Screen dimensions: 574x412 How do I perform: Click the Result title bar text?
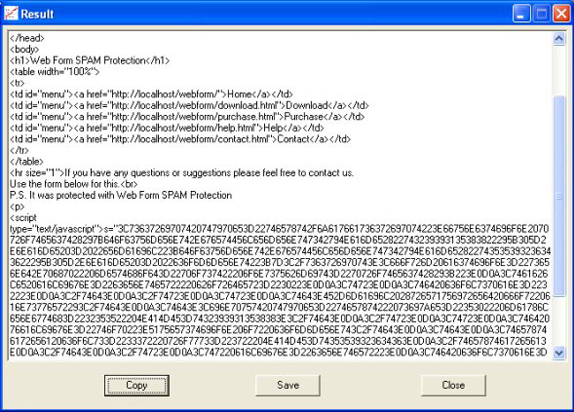tap(37, 14)
